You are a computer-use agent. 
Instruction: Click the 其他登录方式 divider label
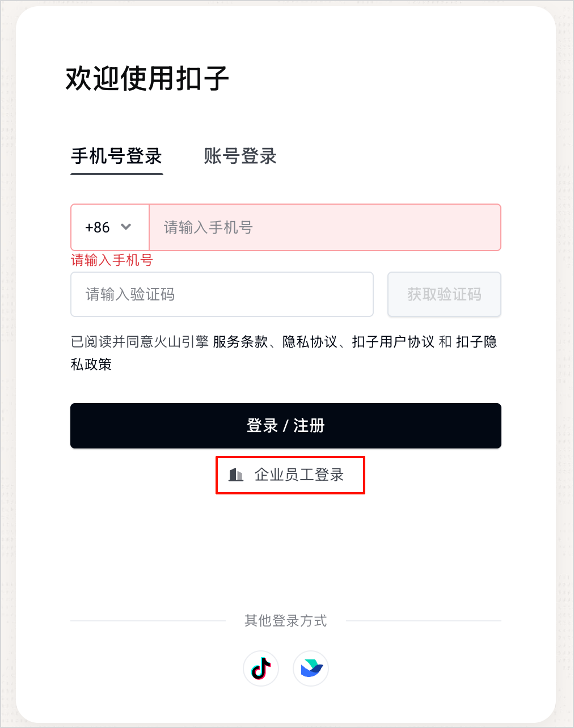286,621
